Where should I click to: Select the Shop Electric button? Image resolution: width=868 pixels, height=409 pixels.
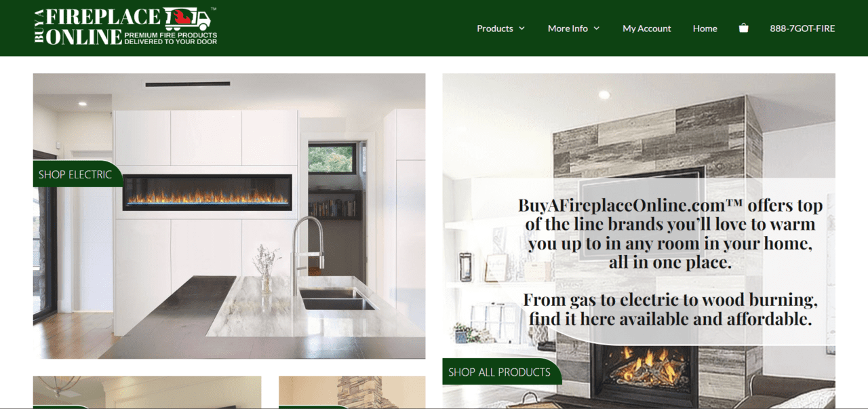(77, 174)
